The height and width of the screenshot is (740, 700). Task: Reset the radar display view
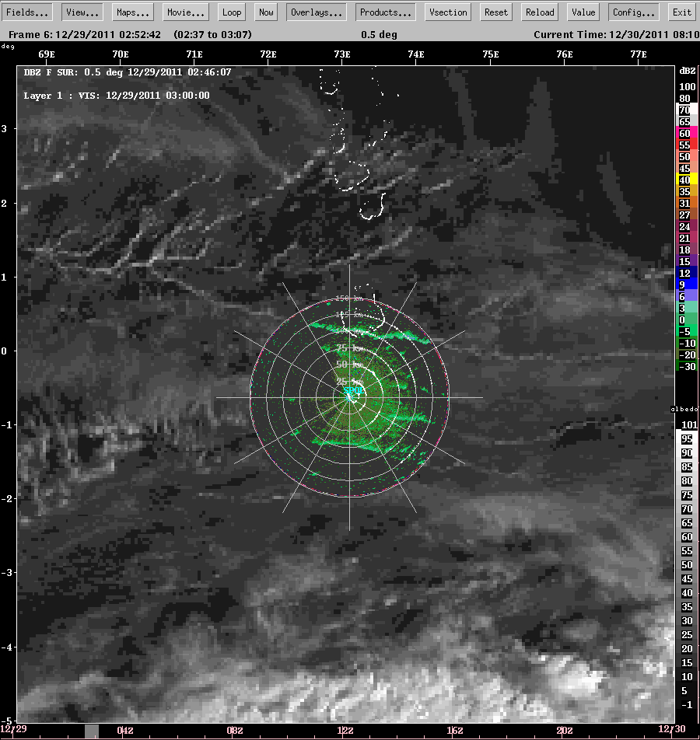coord(495,12)
